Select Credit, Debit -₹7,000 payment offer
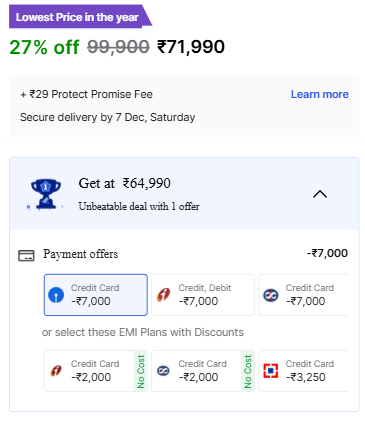Screen dimensions: 365x426 203,295
